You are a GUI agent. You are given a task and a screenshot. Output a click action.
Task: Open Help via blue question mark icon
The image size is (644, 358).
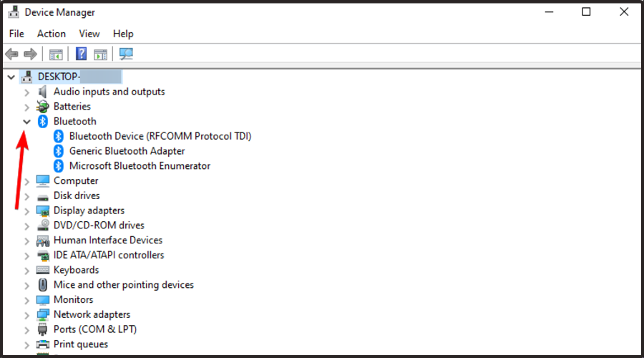tap(82, 54)
